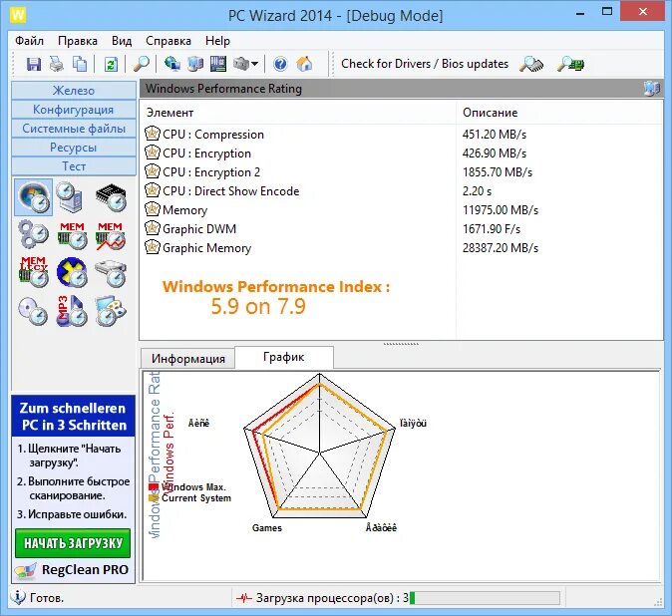This screenshot has height=616, width=672.
Task: Click the driver update chip search icon
Action: point(531,64)
